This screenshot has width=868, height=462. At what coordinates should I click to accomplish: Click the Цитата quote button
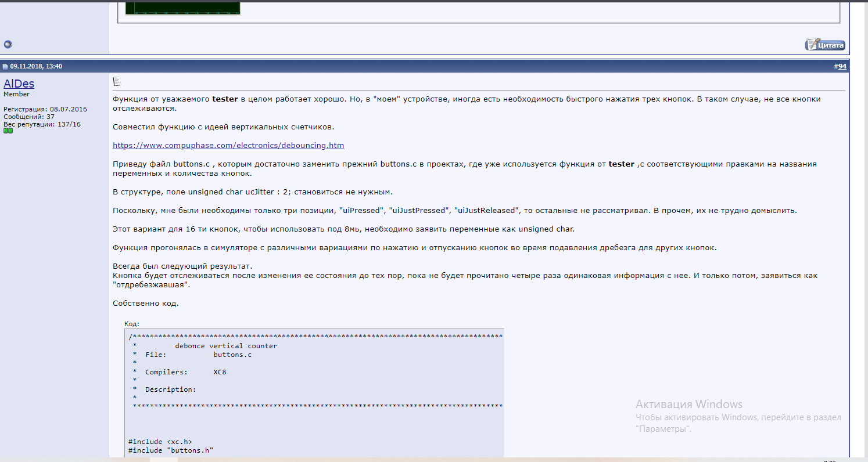point(825,45)
